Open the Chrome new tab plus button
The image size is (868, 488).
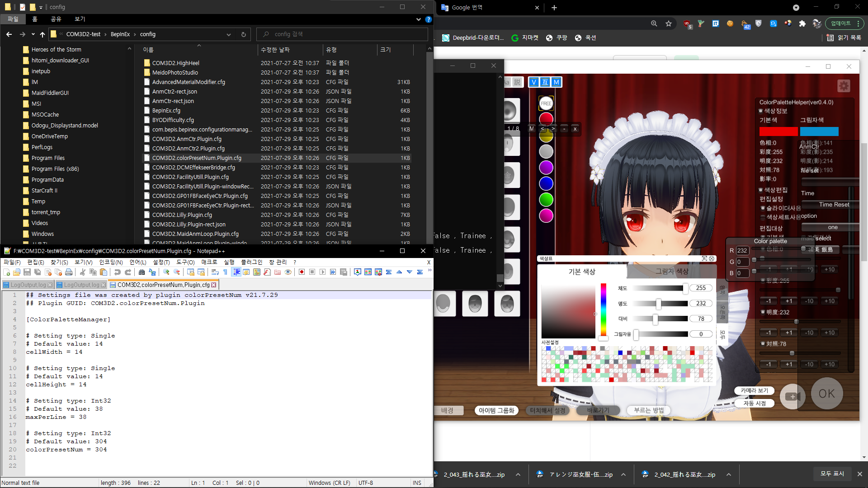554,8
